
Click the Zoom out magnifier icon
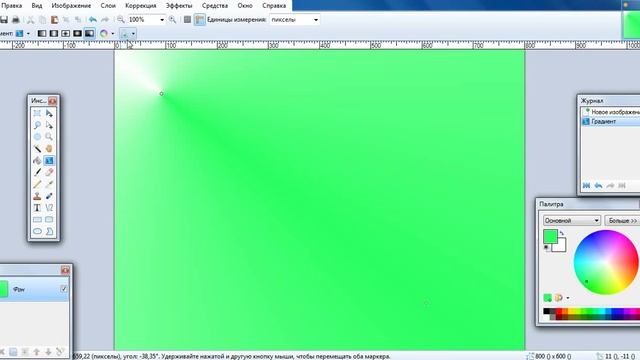tap(121, 20)
